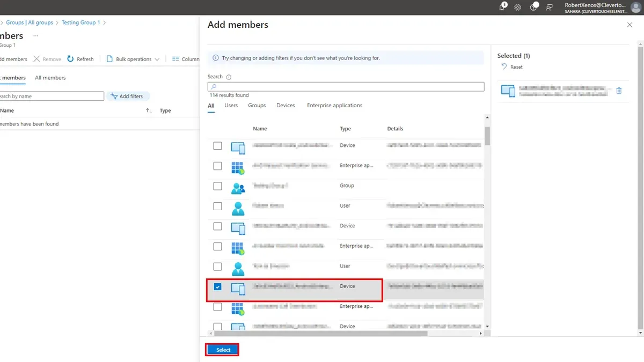Click the device icon in the Selected pane
Viewport: 644px width, 362px height.
point(508,91)
